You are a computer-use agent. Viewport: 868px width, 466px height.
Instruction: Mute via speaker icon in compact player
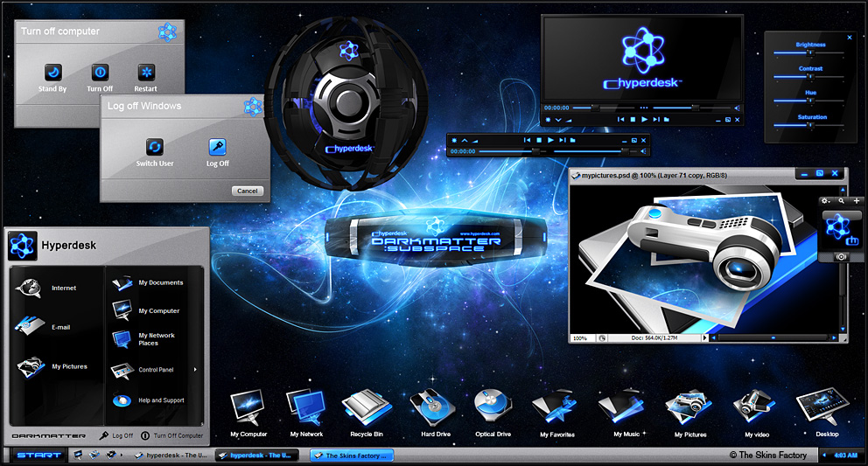click(643, 151)
